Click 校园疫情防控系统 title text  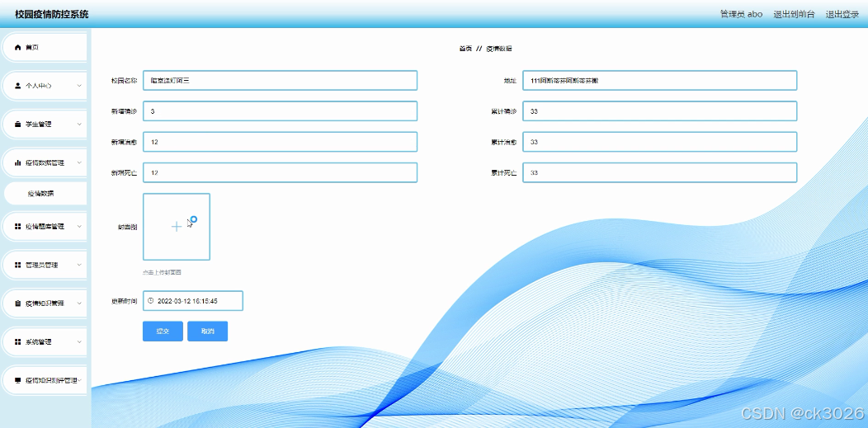[x=51, y=14]
